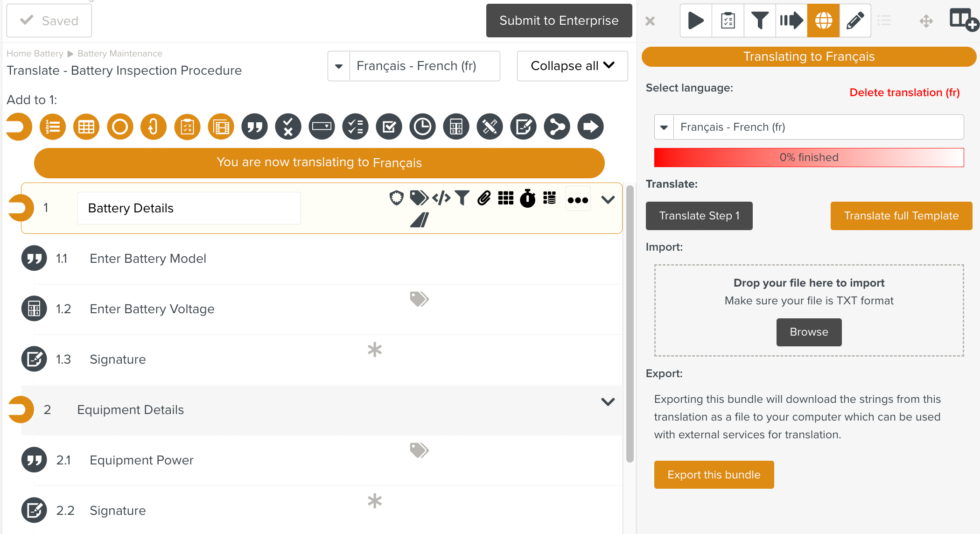980x534 pixels.
Task: Add a clock time element icon
Action: coord(422,126)
